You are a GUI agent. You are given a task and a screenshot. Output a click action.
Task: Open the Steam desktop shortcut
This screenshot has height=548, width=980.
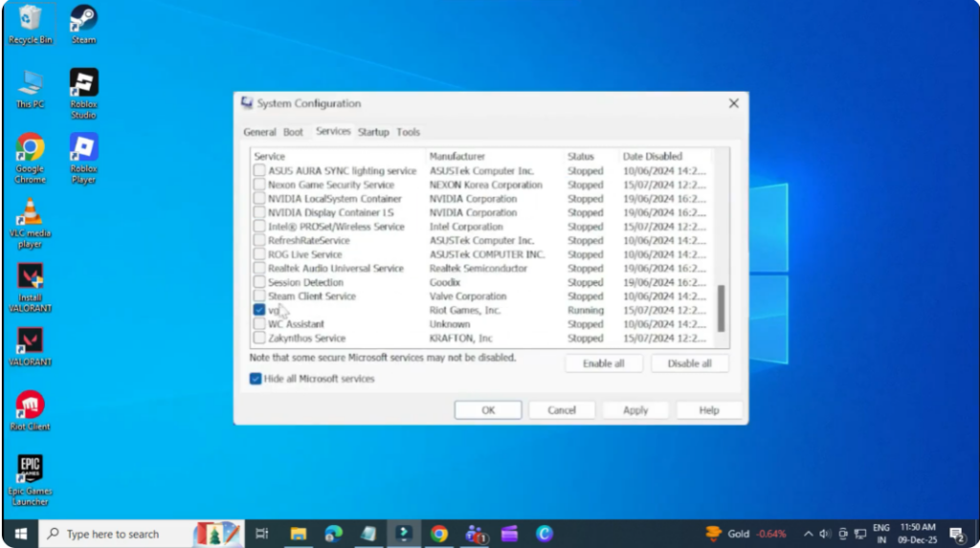coord(83,19)
